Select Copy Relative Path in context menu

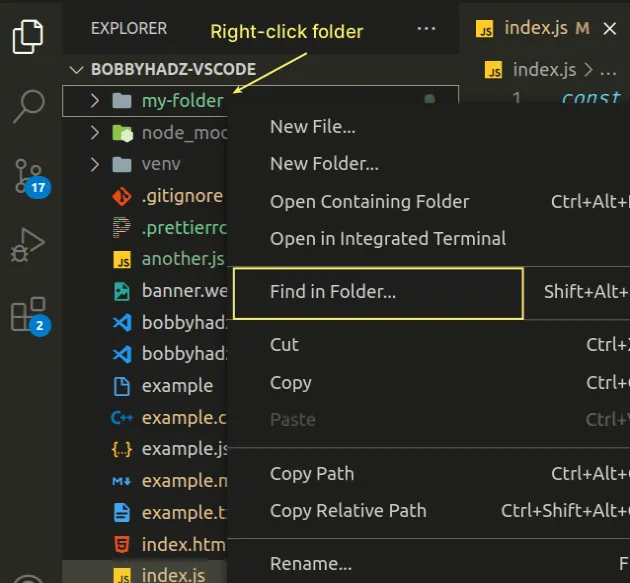(x=348, y=511)
